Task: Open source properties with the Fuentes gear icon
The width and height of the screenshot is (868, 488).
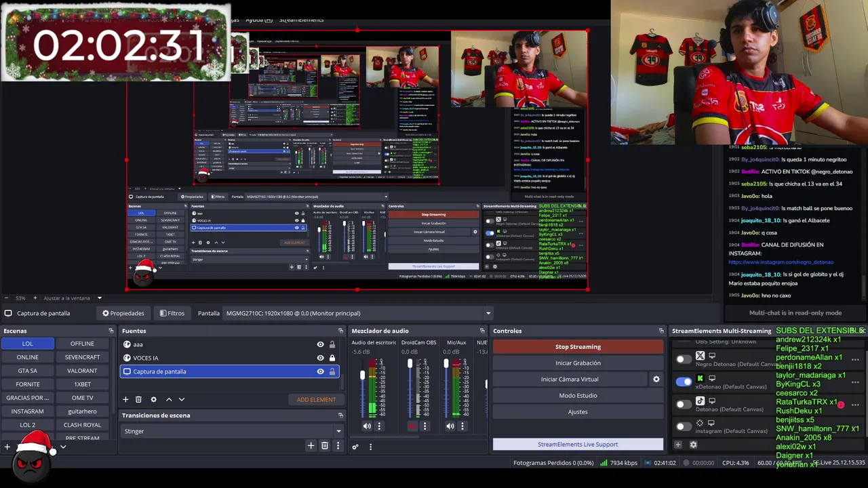Action: (153, 400)
